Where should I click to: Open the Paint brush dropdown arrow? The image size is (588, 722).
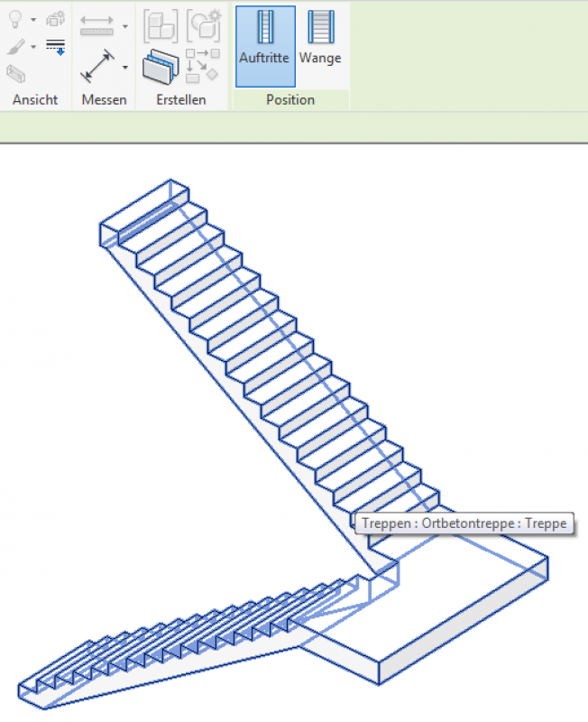(33, 46)
